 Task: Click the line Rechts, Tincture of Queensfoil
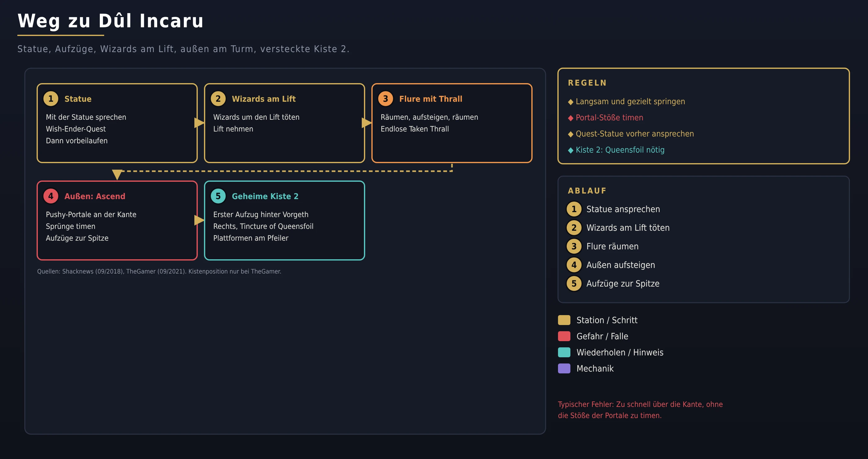(263, 226)
